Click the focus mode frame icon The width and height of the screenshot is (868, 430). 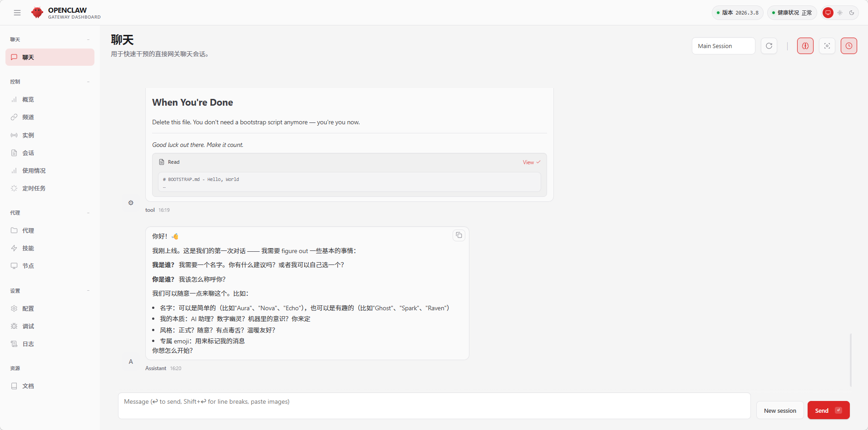(x=827, y=46)
